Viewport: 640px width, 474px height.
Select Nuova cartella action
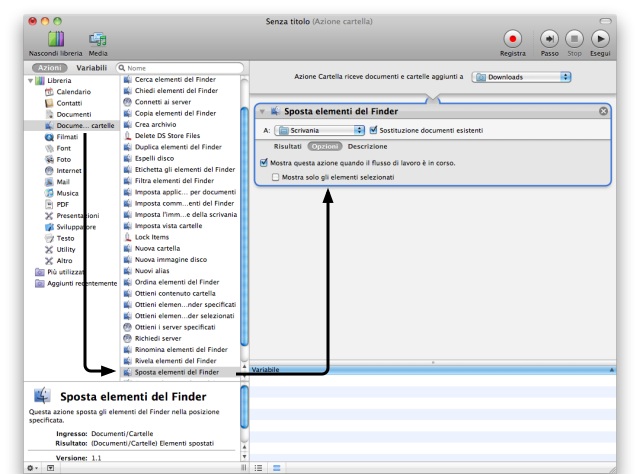(157, 249)
